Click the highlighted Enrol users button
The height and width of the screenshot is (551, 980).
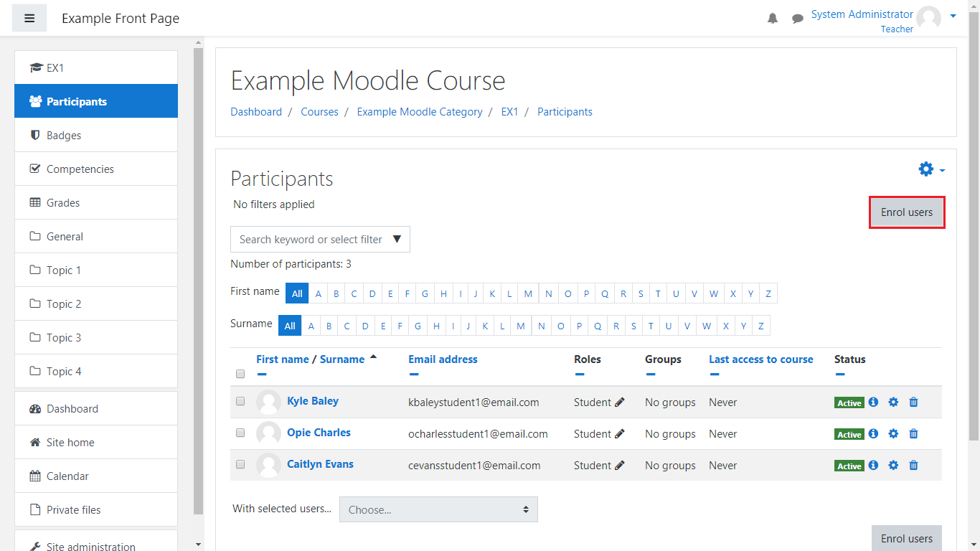point(907,212)
